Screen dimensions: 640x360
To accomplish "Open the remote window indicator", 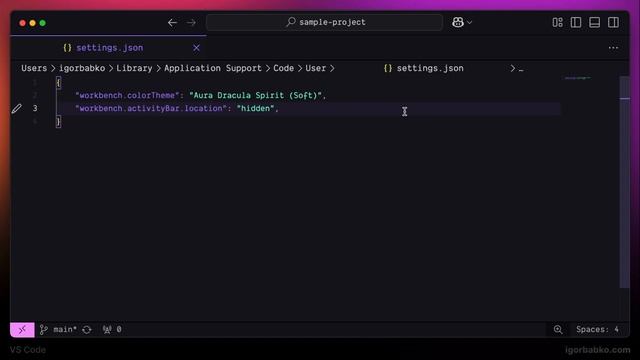I will point(22,329).
